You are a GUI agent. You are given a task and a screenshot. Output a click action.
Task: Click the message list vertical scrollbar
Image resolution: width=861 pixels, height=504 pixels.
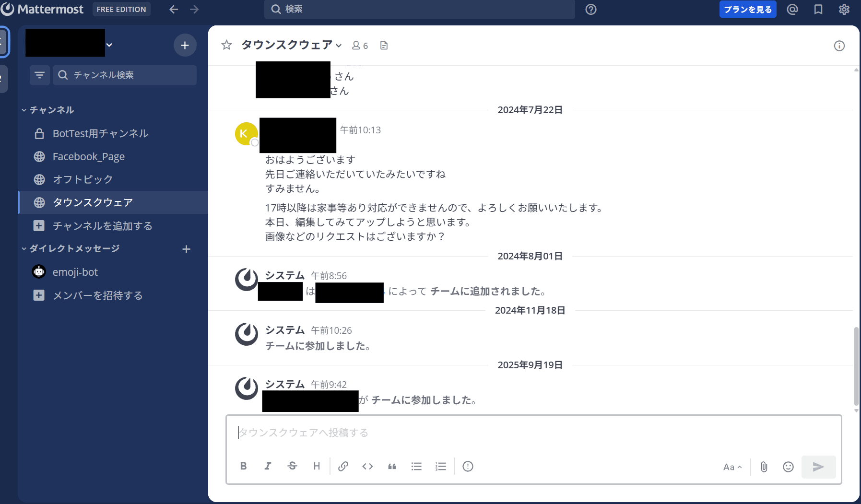point(856,364)
